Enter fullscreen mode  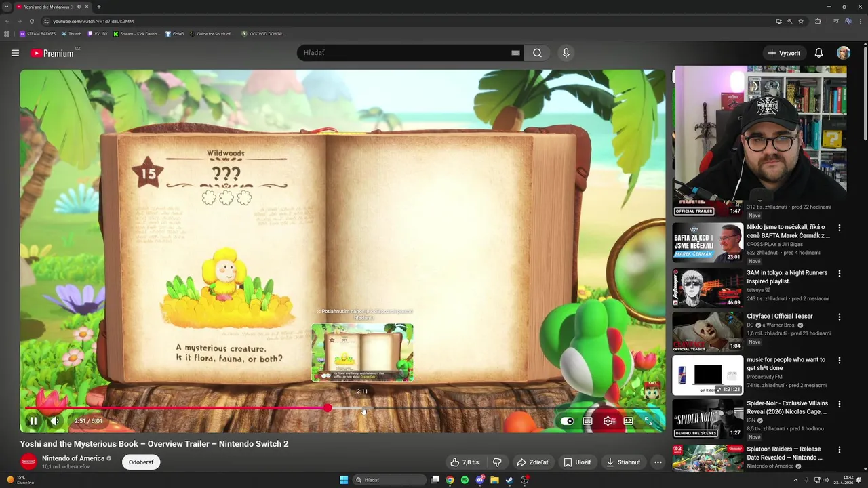[648, 421]
